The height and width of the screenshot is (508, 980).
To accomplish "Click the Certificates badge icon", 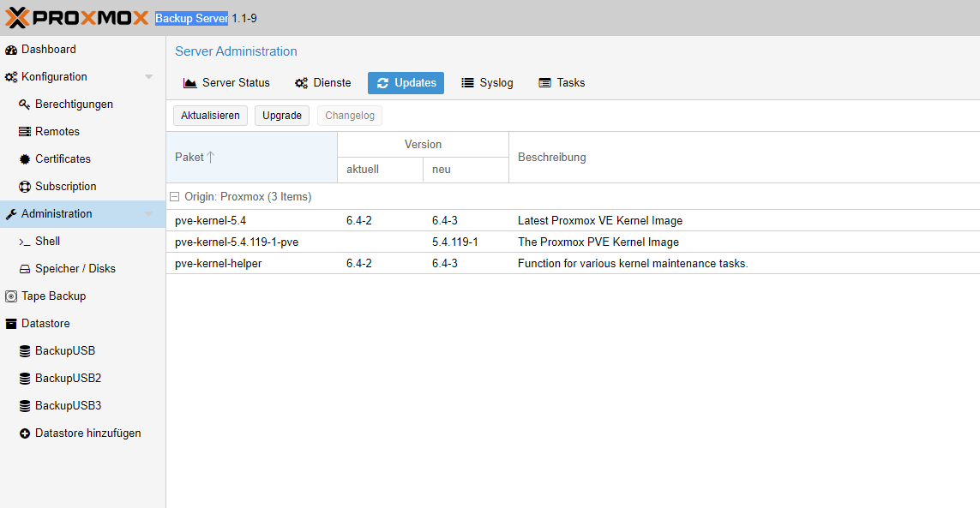I will [24, 159].
